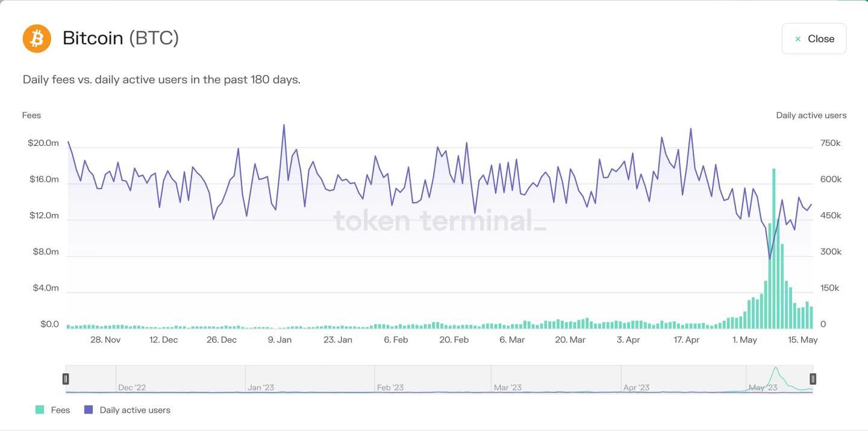Grab the right range navigator handle
The height and width of the screenshot is (431, 868).
pyautogui.click(x=813, y=379)
